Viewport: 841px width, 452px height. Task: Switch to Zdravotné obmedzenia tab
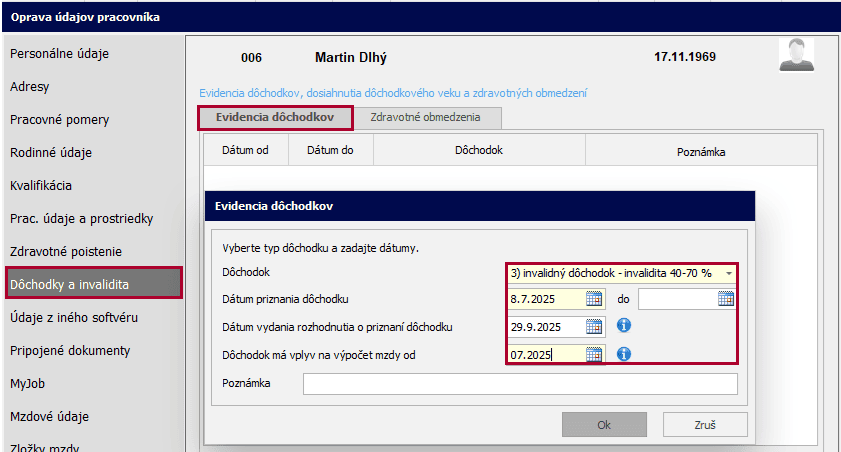click(x=425, y=117)
